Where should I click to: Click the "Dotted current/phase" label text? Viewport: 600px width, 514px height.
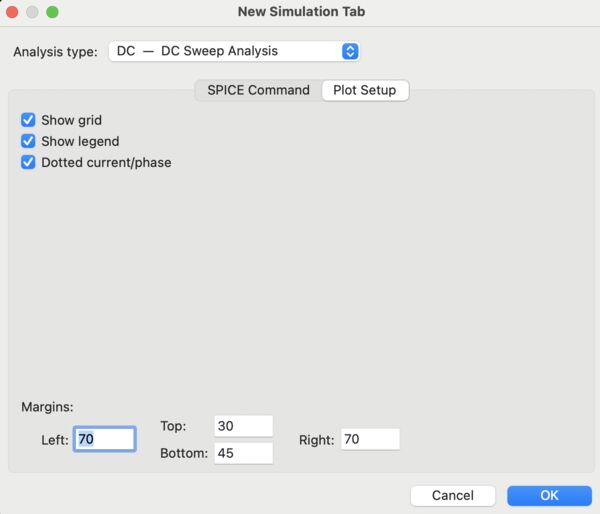tap(106, 162)
